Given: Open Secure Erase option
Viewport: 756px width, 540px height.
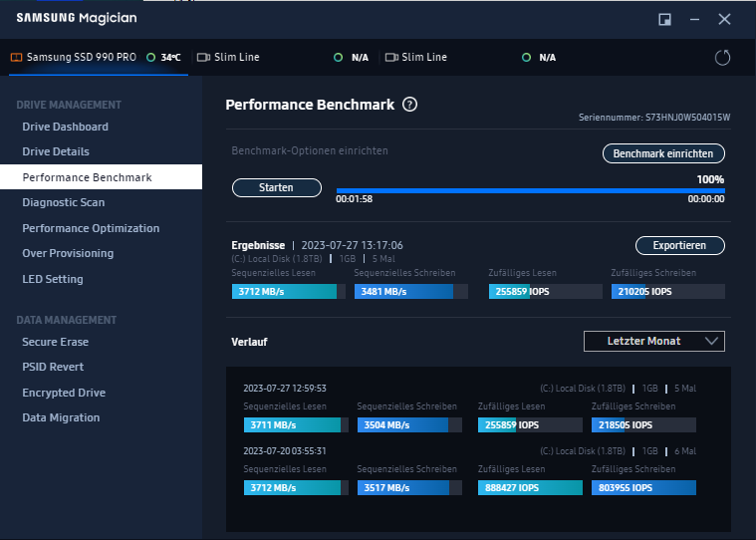Looking at the screenshot, I should tap(56, 342).
